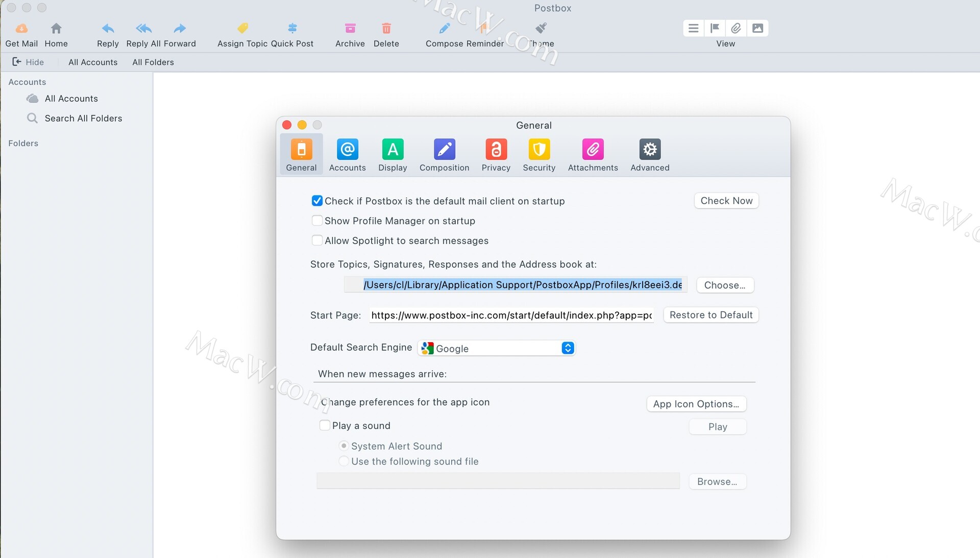Click the Reply arrow icon

108,28
